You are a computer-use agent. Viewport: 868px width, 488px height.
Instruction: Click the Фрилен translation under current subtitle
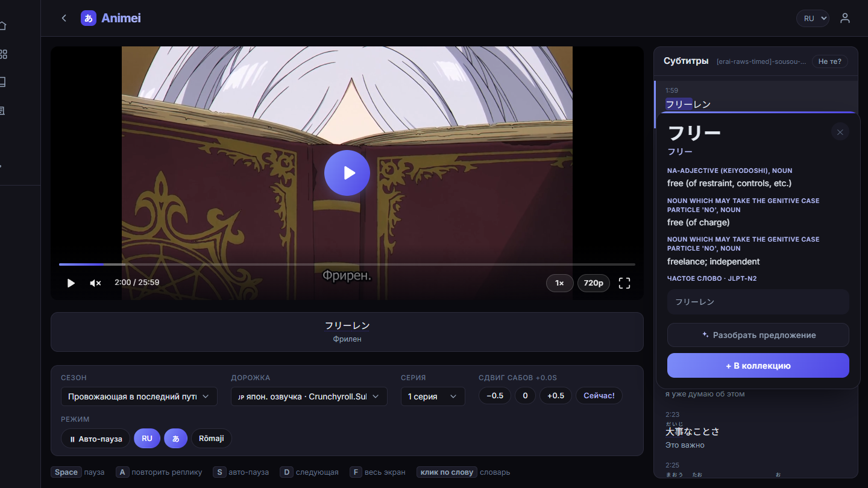[x=347, y=339]
